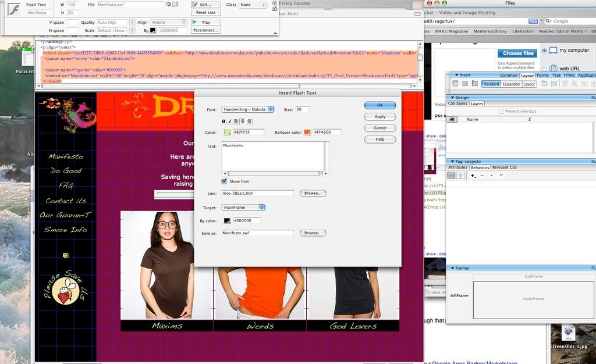The image size is (596, 364).
Task: Collapse the Frames panel triangle
Action: (452, 268)
